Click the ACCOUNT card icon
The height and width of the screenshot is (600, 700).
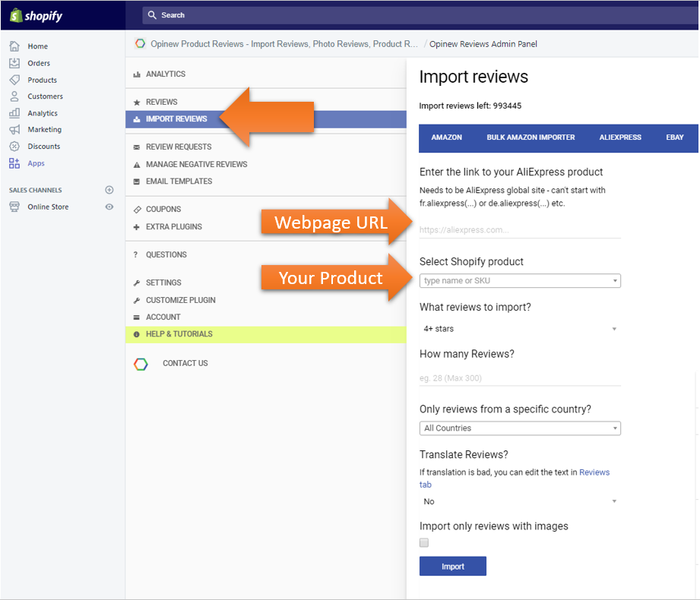pos(137,317)
